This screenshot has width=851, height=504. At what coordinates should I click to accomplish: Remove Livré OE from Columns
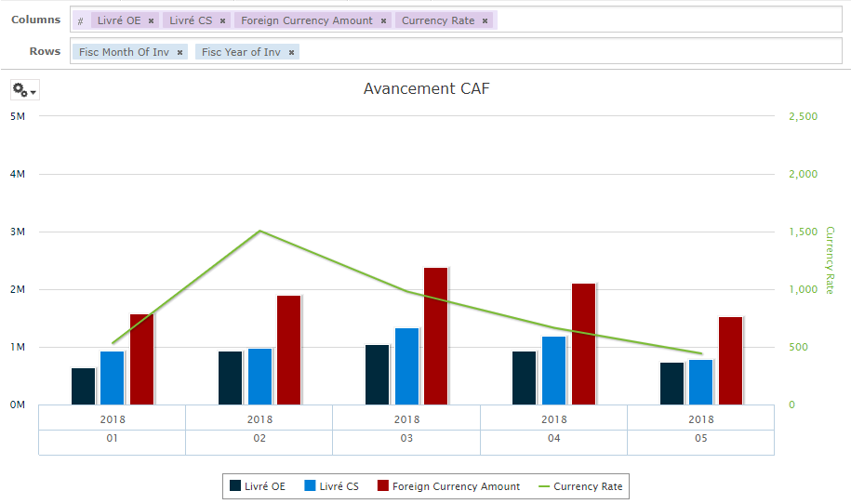click(151, 21)
